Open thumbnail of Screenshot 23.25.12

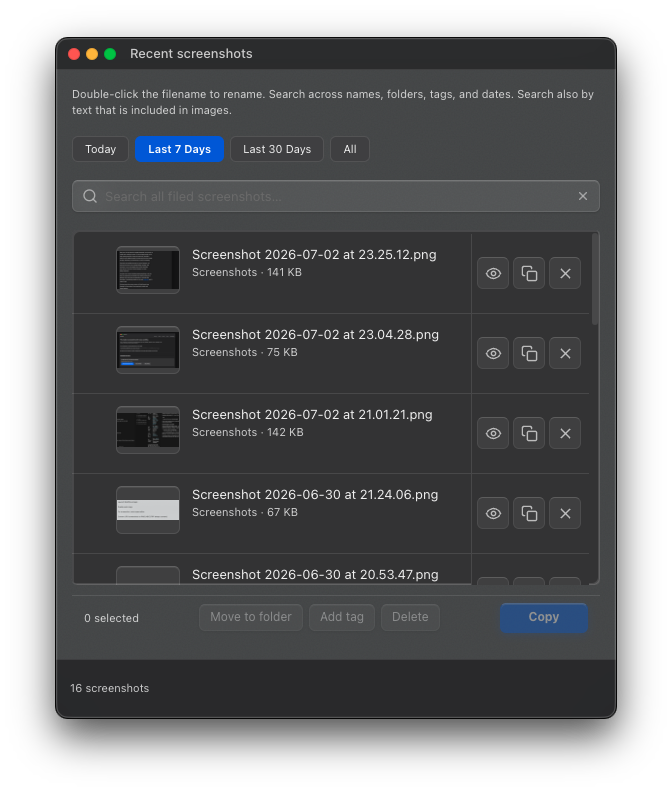click(x=148, y=270)
